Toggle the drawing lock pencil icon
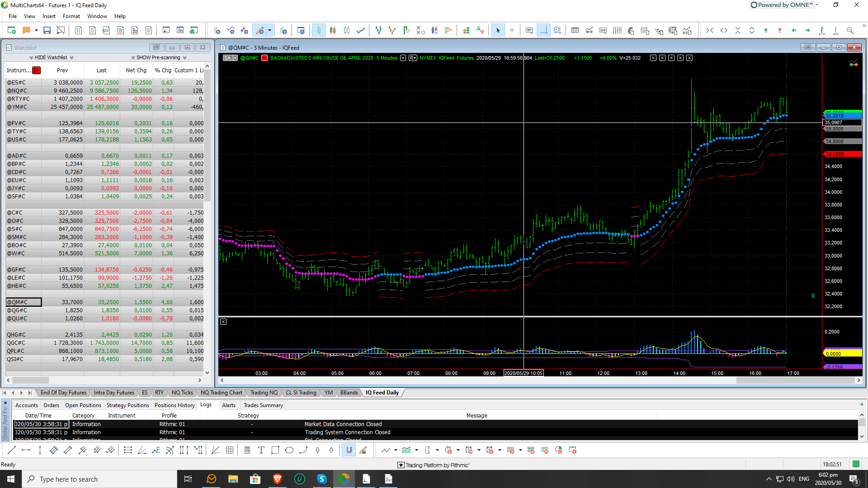Image resolution: width=868 pixels, height=488 pixels. pyautogui.click(x=363, y=450)
